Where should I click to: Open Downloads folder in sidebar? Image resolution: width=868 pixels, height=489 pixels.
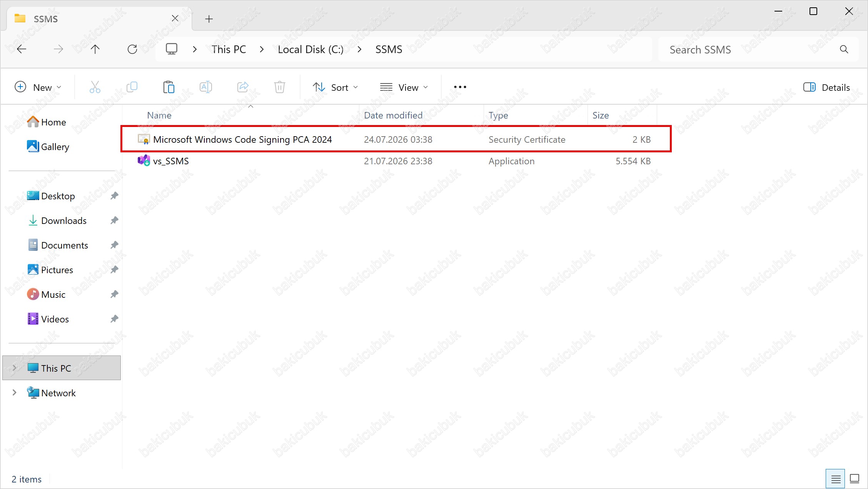[57, 220]
